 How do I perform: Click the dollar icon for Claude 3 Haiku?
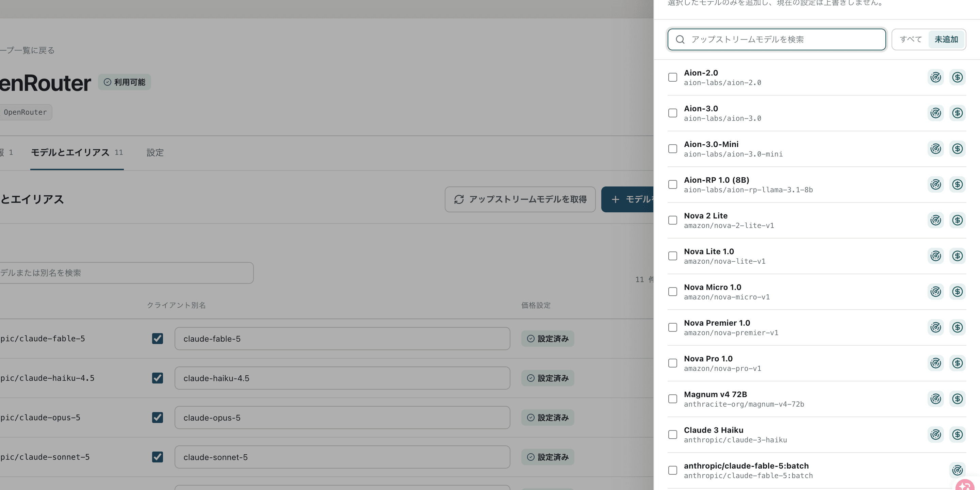tap(957, 435)
